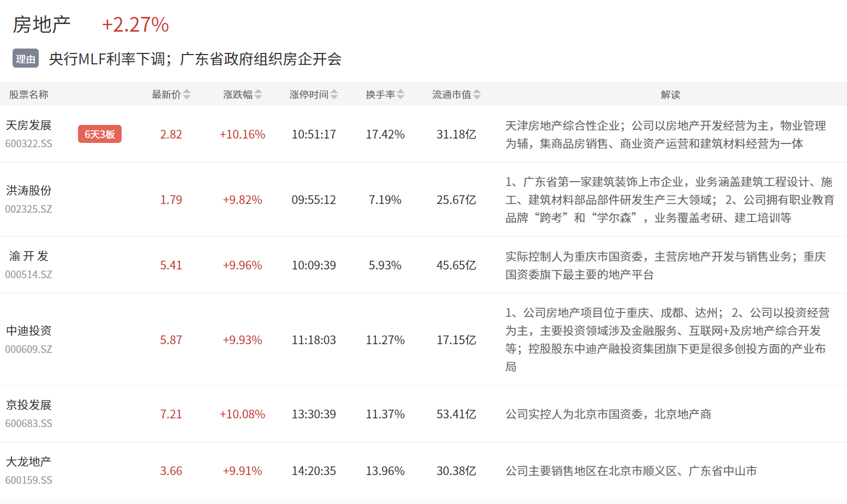Viewport: 847px width, 504px height.
Task: Click limit-up time 09:55:12
Action: tap(314, 200)
